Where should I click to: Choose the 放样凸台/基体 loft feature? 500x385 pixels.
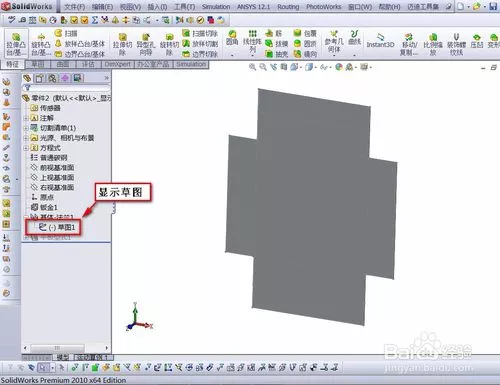tap(80, 44)
